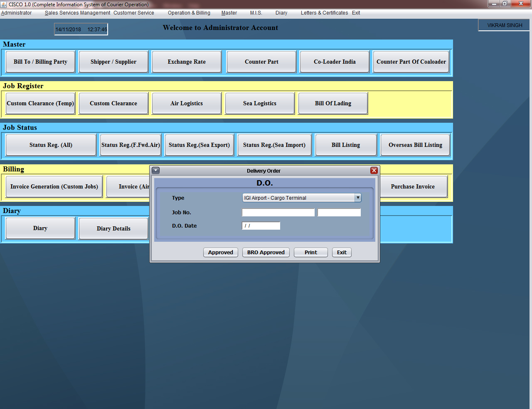Open the Diary menu in menu bar

point(281,13)
